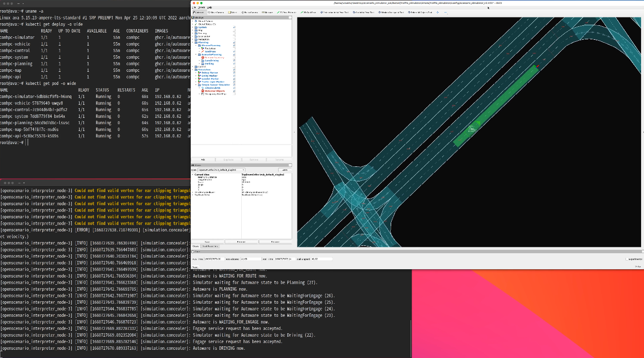The height and width of the screenshot is (358, 644).
Task: Toggle the Control display checkbox
Action: tap(234, 66)
